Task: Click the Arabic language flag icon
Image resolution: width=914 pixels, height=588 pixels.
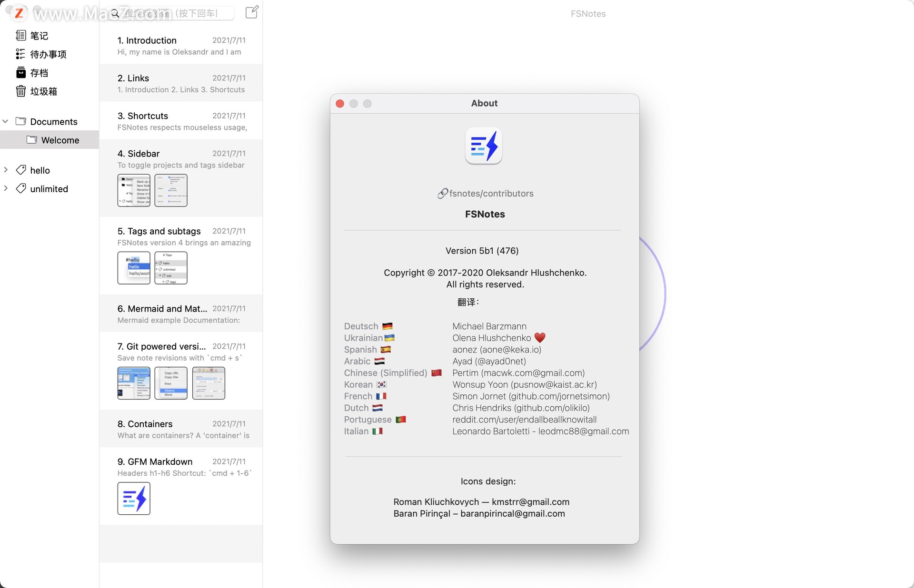Action: [379, 361]
